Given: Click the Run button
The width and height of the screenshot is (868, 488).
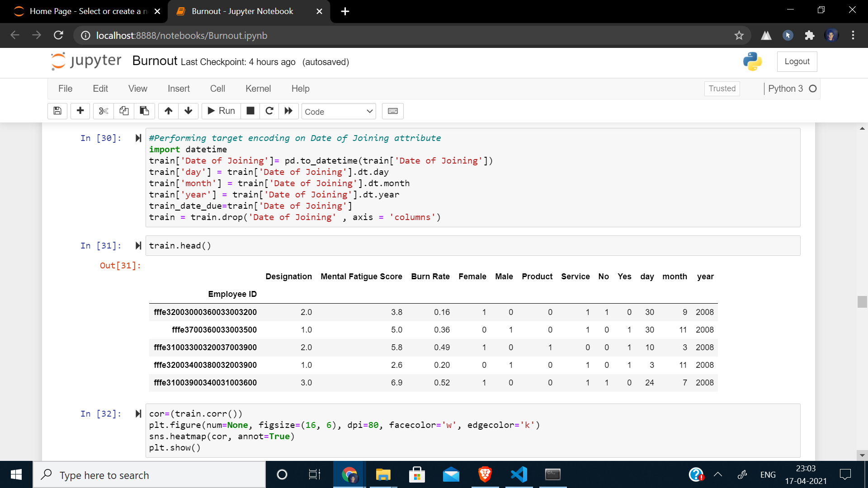Looking at the screenshot, I should point(221,111).
